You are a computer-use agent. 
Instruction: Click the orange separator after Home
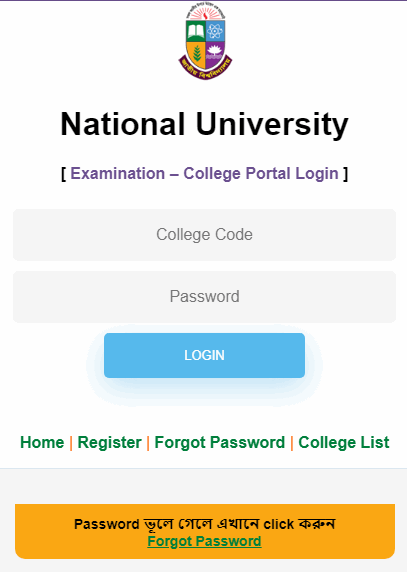(x=71, y=443)
